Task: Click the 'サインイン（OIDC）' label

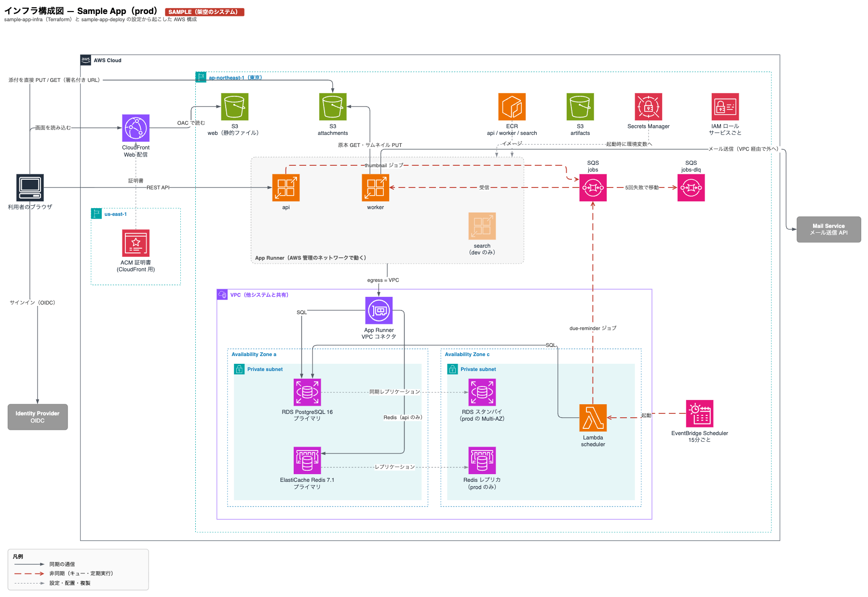Action: [32, 303]
